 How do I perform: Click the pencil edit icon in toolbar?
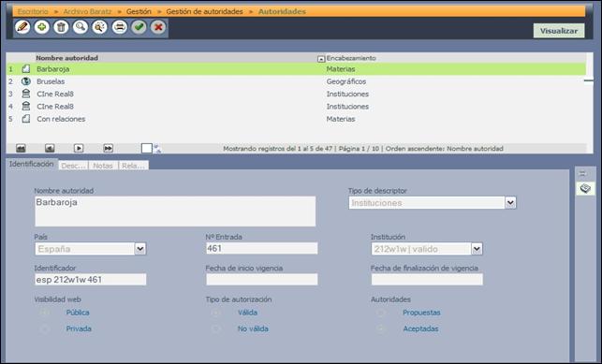point(22,27)
